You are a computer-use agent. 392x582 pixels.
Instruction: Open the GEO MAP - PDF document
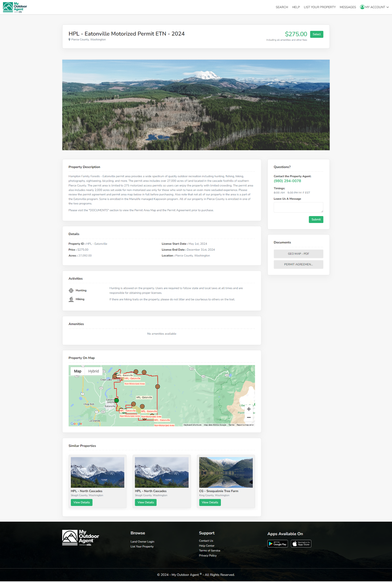(x=298, y=254)
